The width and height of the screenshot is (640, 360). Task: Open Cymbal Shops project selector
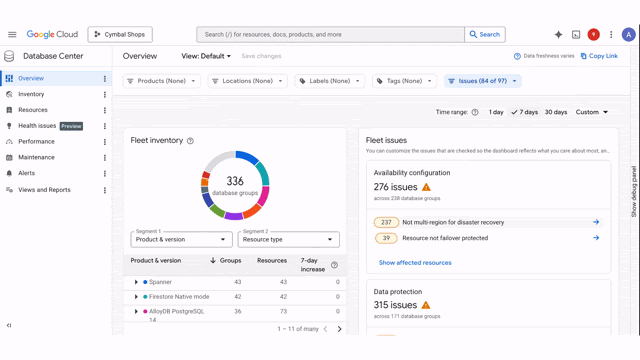point(120,35)
